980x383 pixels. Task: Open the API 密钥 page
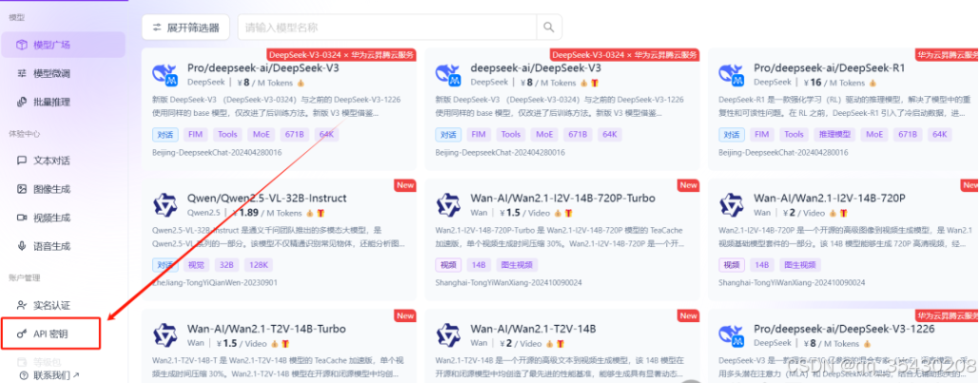coord(50,334)
